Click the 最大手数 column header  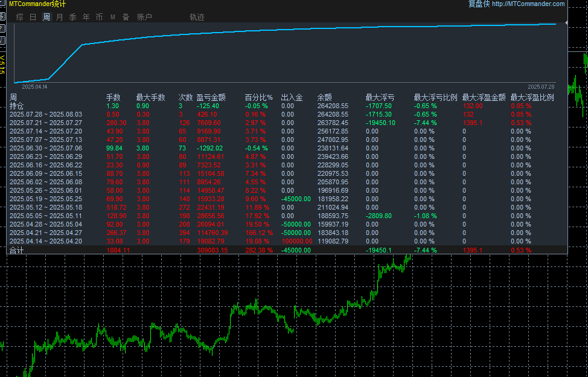tap(151, 97)
